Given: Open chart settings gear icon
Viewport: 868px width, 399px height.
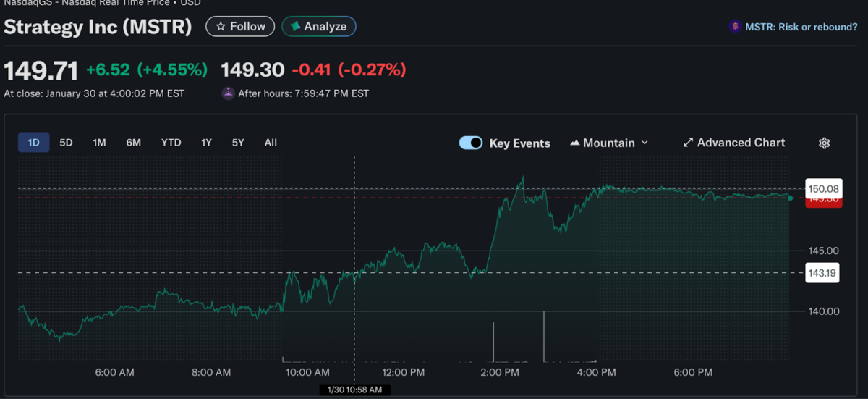Looking at the screenshot, I should click(x=824, y=143).
